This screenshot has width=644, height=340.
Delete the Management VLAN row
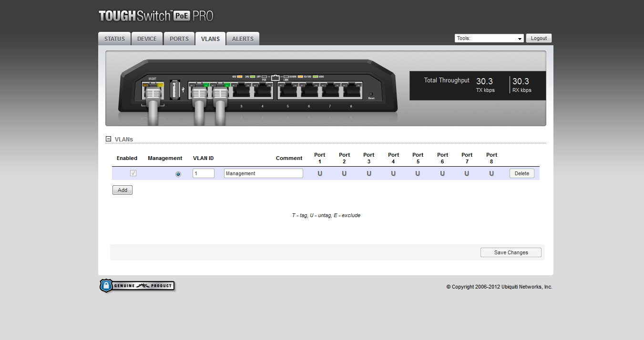(x=522, y=173)
